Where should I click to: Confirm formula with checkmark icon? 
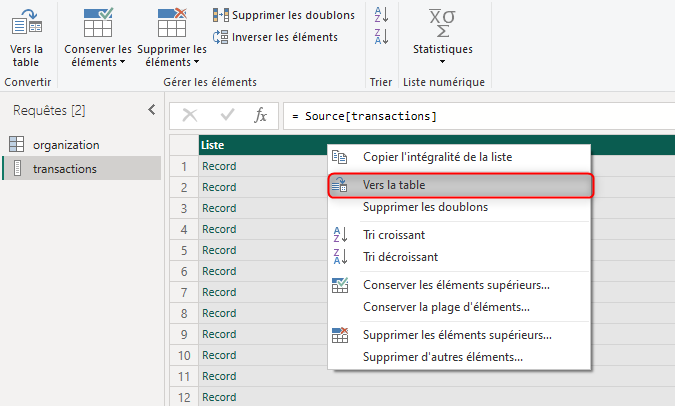pyautogui.click(x=227, y=115)
